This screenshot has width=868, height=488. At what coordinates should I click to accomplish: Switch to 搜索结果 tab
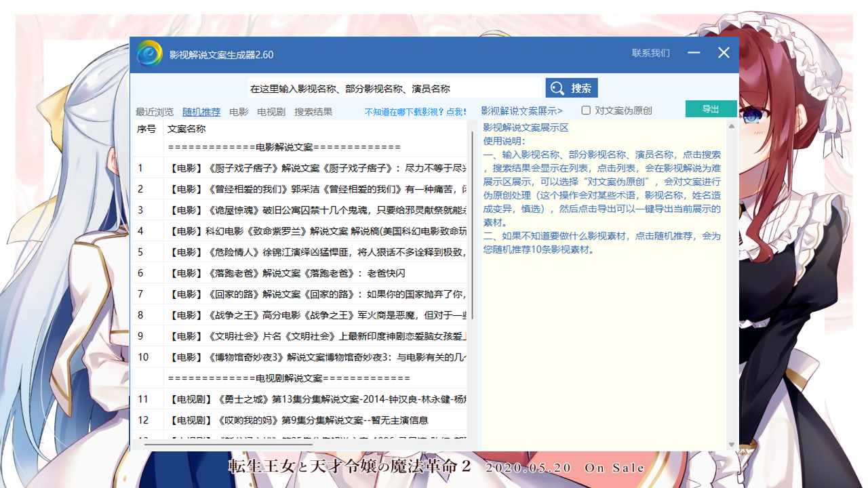pyautogui.click(x=313, y=112)
